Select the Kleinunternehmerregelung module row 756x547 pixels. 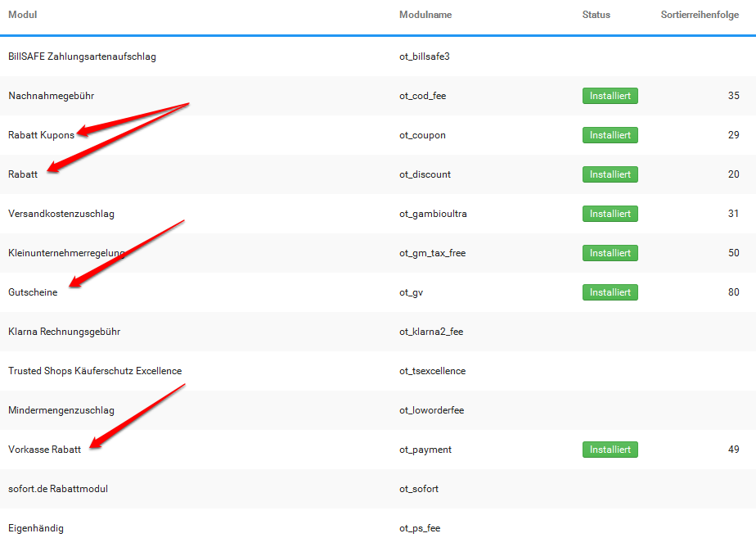pyautogui.click(x=66, y=253)
